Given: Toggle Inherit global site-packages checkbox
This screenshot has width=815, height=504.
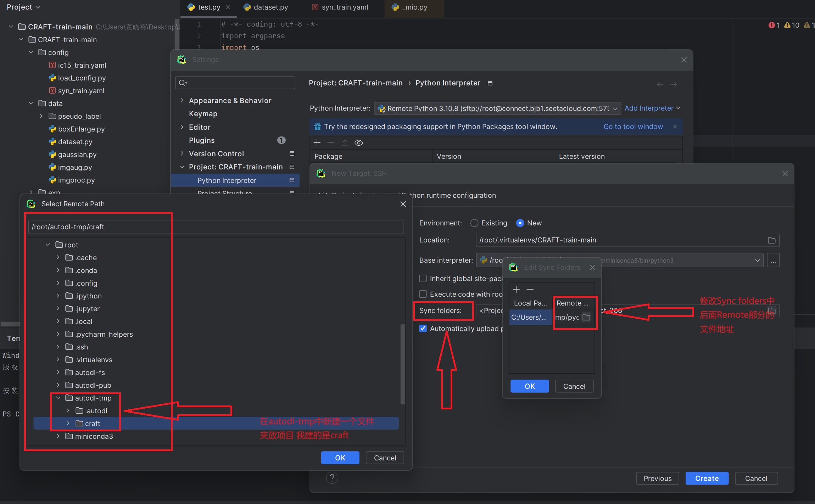Looking at the screenshot, I should pos(423,279).
